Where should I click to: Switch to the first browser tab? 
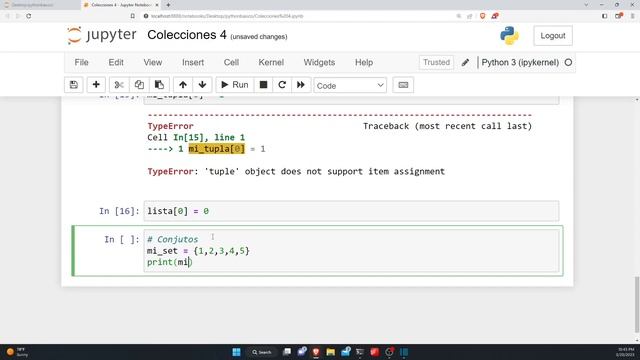click(x=39, y=5)
